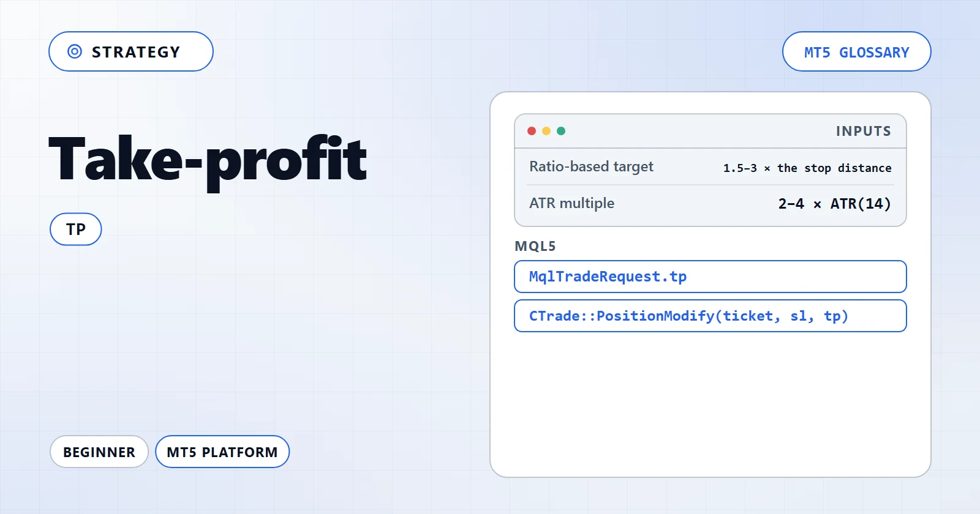
Task: Click the Ratio-based target label
Action: coord(591,166)
